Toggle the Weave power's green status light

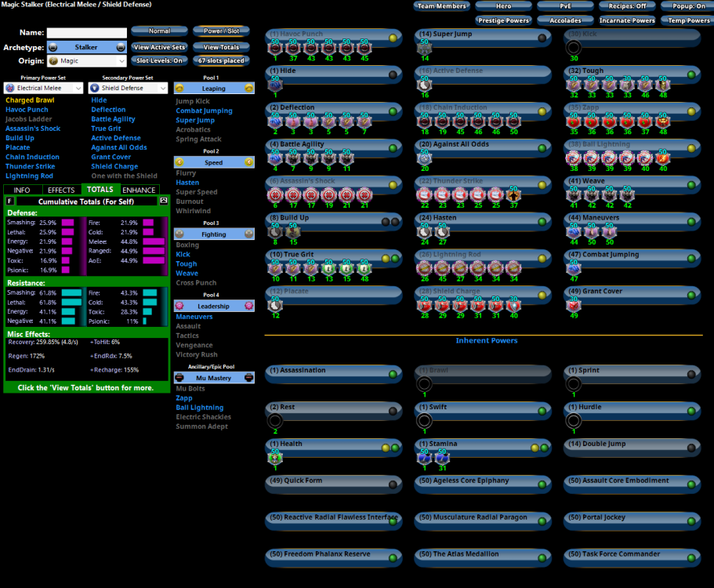click(x=691, y=185)
